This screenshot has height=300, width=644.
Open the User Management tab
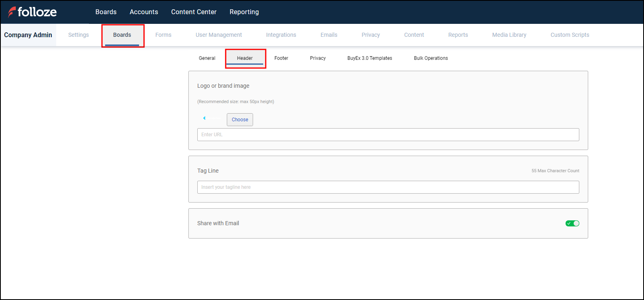219,35
